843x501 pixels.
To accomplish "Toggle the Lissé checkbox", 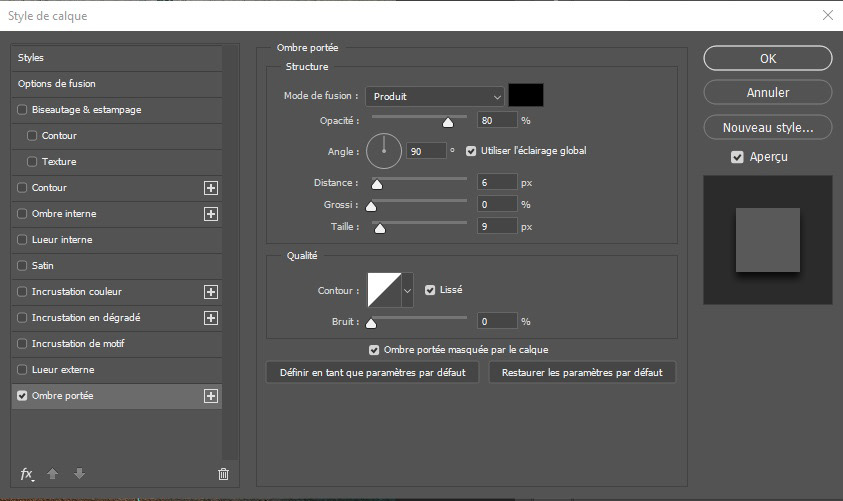I will (430, 290).
